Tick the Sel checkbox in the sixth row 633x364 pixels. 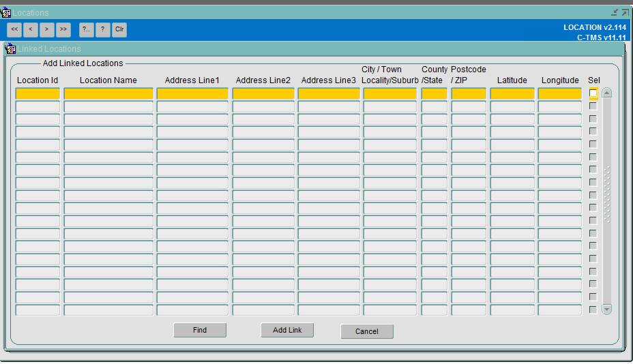click(x=593, y=157)
